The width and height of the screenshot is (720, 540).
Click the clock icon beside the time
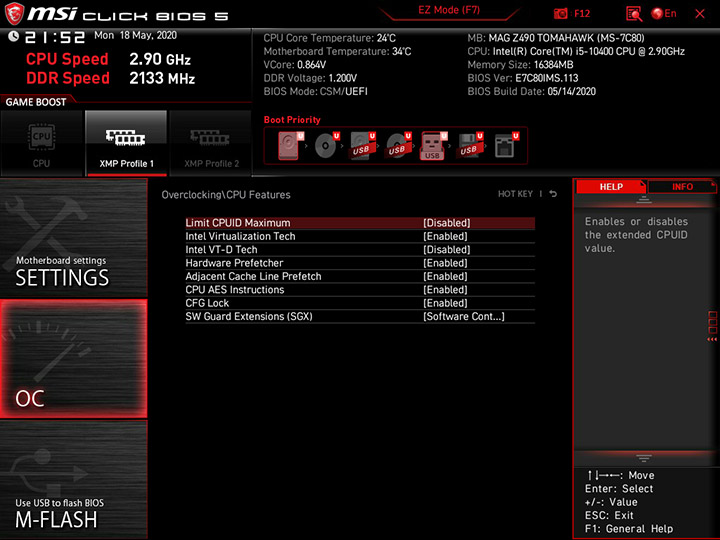click(x=14, y=36)
